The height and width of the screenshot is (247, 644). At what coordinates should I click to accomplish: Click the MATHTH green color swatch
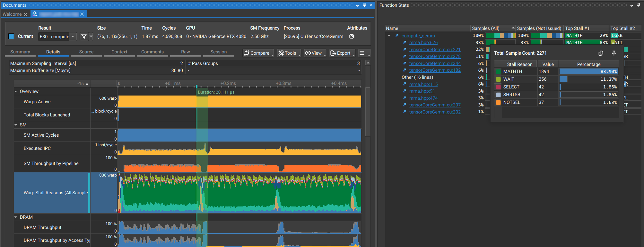(498, 71)
